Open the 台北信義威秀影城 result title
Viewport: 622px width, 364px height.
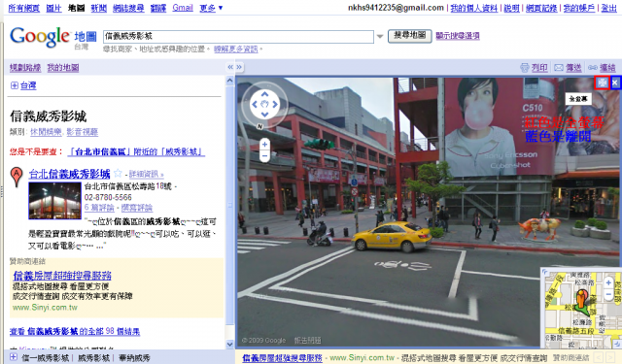coord(69,174)
